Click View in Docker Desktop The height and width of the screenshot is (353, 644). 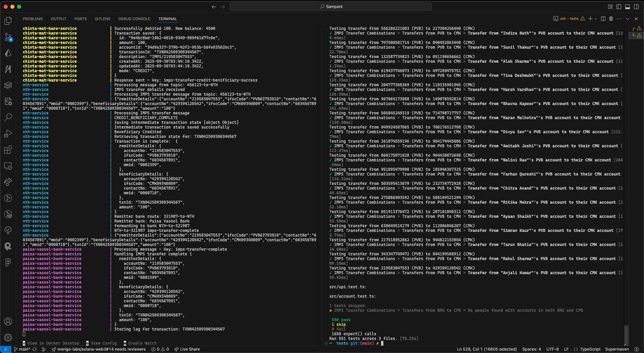point(51,343)
